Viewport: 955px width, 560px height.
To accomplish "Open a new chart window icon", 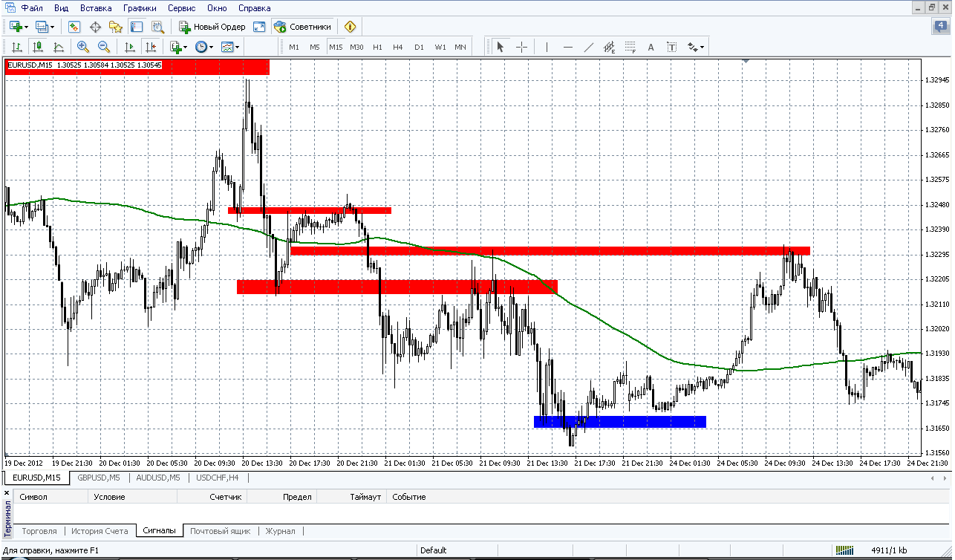I will [x=15, y=27].
